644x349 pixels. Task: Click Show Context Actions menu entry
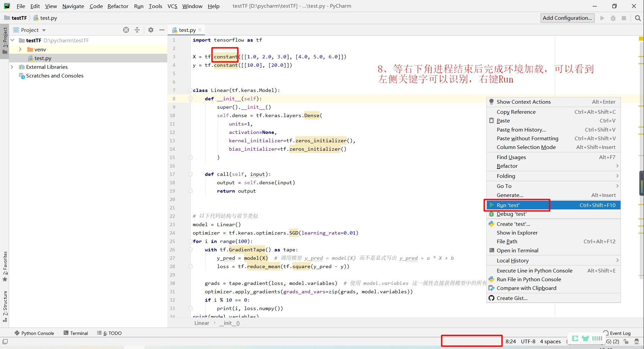(x=553, y=102)
